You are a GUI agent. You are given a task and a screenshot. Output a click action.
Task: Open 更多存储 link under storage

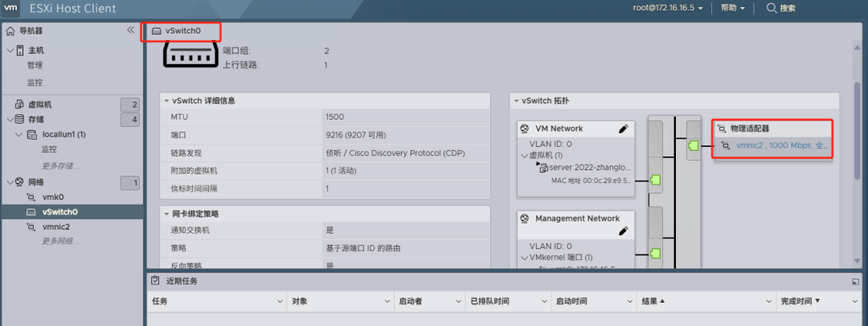61,166
